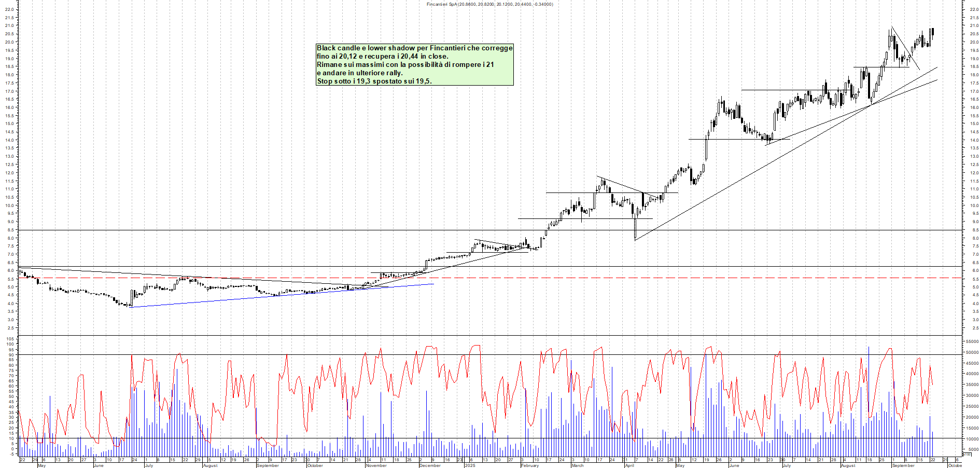
Task: Select the green annotation text box
Action: [415, 64]
